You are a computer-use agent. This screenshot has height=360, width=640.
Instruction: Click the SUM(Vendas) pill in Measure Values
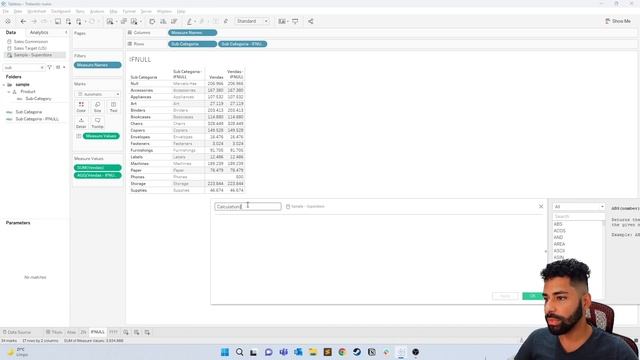pyautogui.click(x=98, y=168)
